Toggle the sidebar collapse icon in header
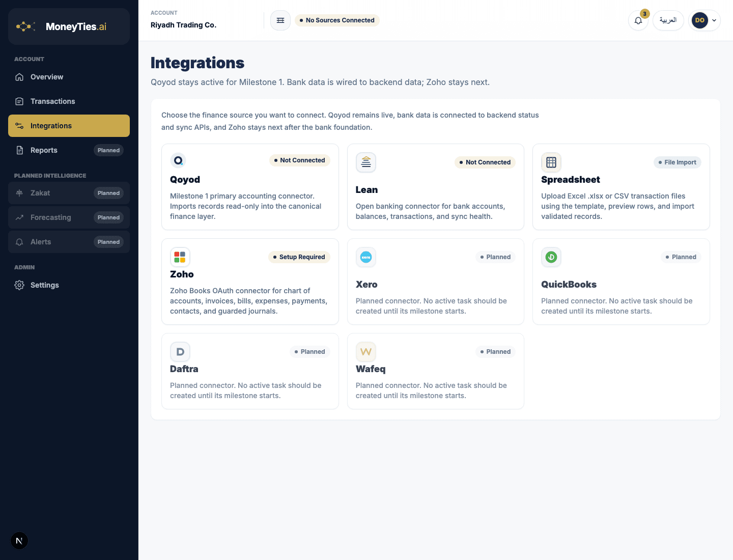The width and height of the screenshot is (733, 560). click(x=280, y=20)
